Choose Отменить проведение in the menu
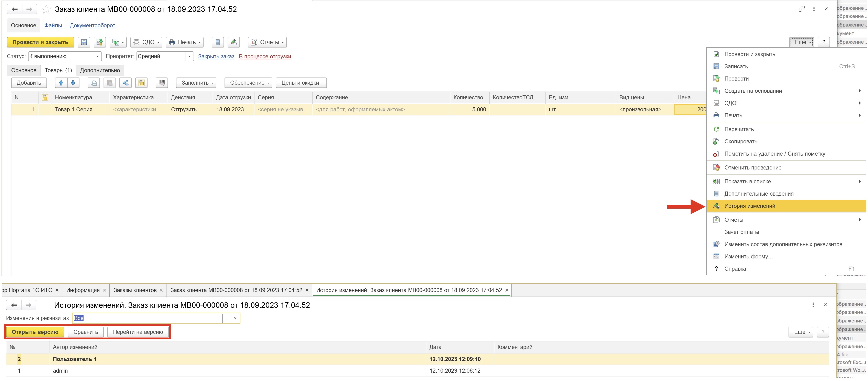 coord(786,168)
